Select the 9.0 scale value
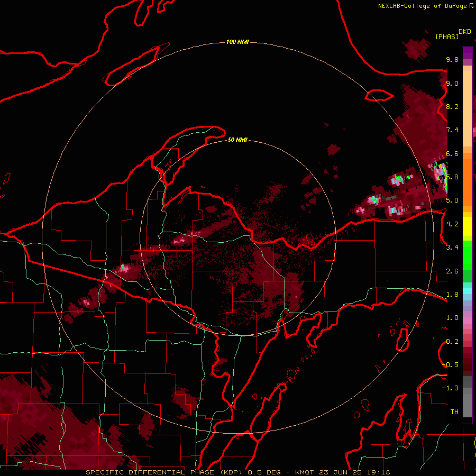 (x=452, y=83)
